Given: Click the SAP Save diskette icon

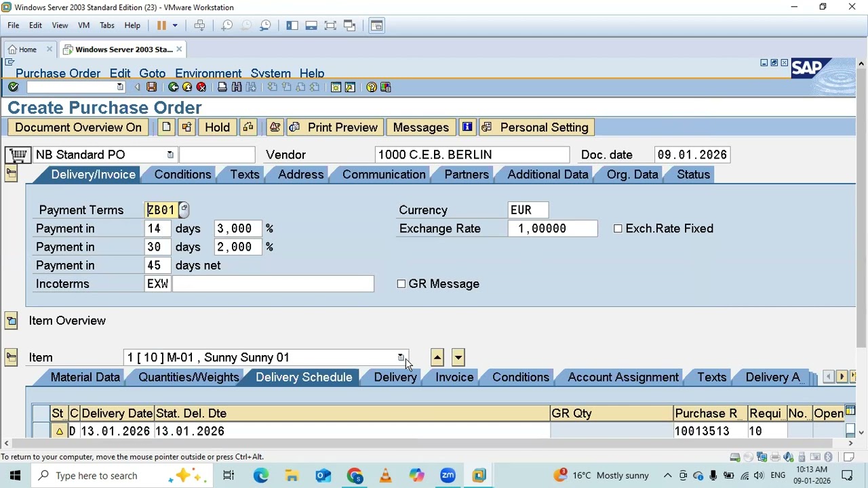Looking at the screenshot, I should [x=151, y=87].
